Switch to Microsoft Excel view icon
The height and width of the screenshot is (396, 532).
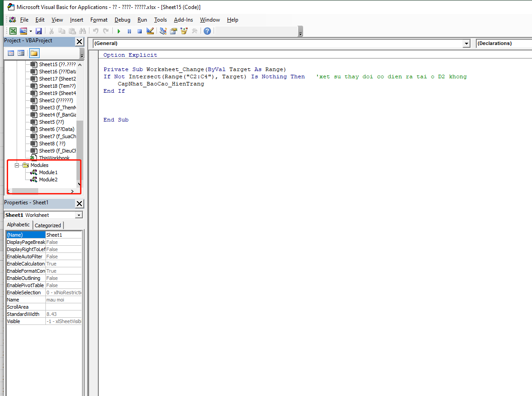(x=13, y=31)
